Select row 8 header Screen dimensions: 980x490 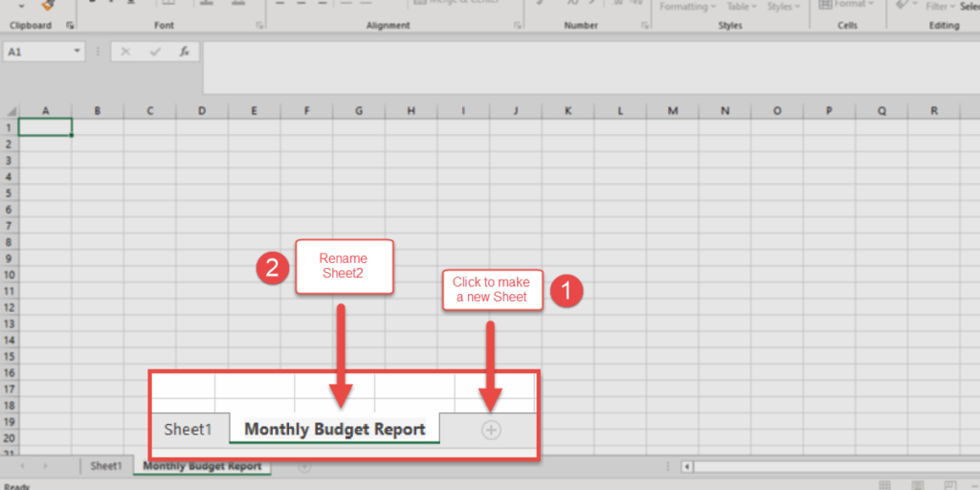tap(10, 242)
